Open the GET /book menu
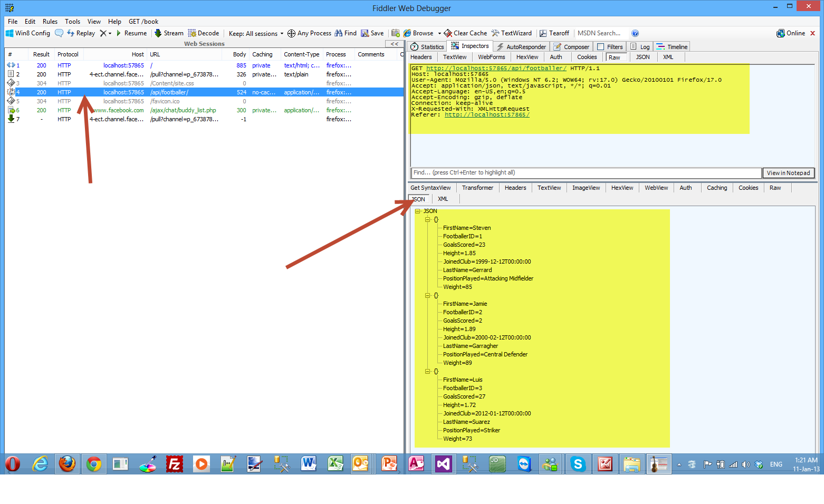This screenshot has height=504, width=824. click(x=143, y=22)
